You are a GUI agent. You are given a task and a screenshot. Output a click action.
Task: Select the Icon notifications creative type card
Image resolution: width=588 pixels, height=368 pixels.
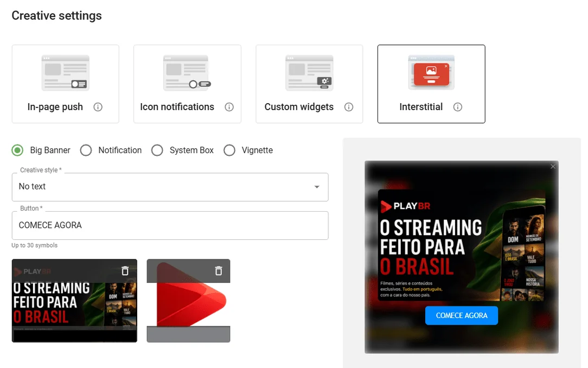tap(187, 84)
